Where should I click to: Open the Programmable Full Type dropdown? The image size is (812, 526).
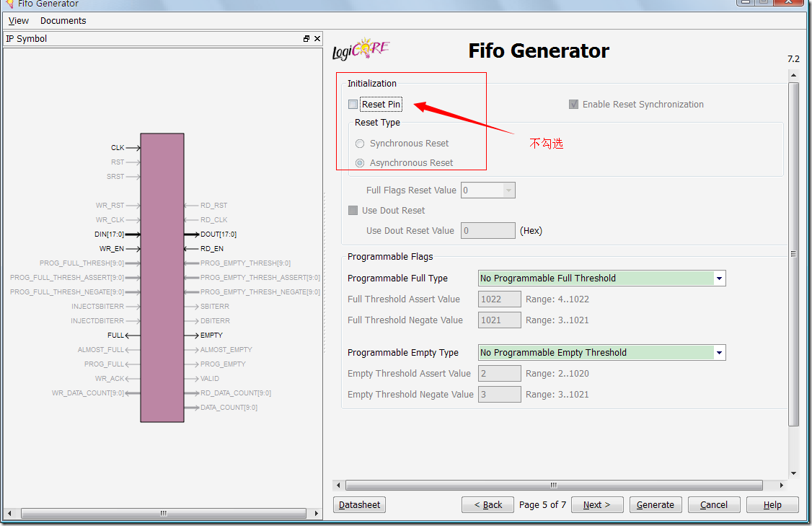(719, 279)
